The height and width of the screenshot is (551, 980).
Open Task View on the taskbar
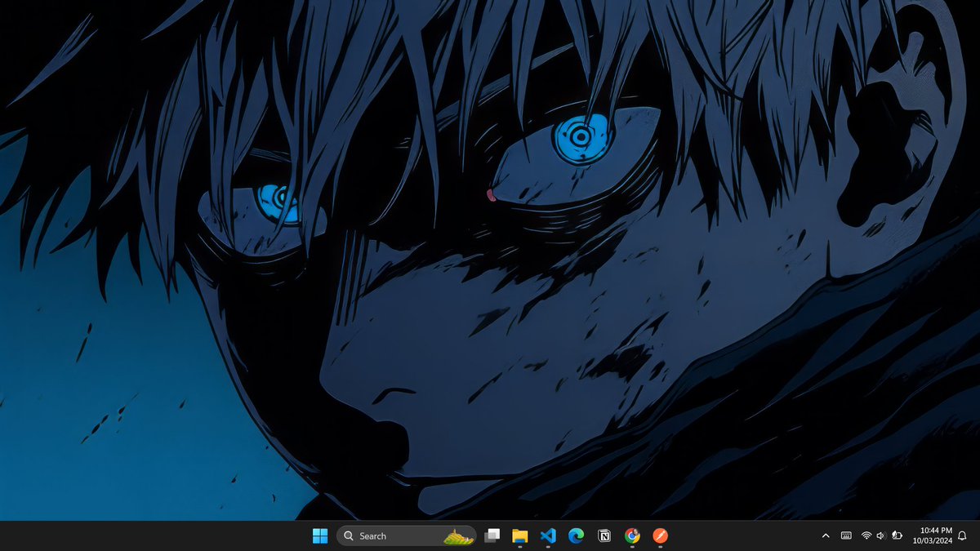pyautogui.click(x=492, y=536)
